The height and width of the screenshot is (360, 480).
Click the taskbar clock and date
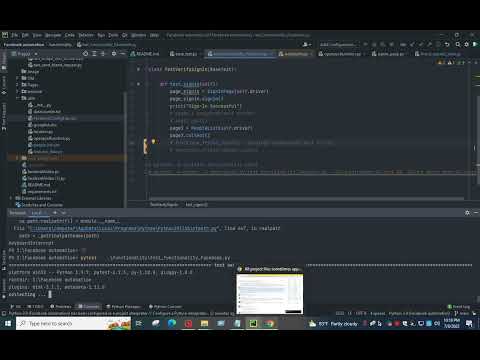click(x=452, y=323)
